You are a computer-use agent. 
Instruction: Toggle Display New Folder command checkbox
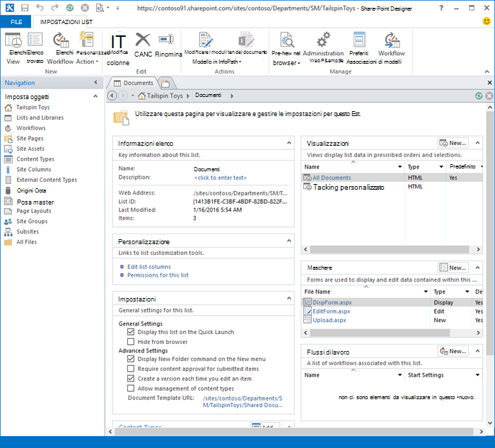[x=131, y=359]
